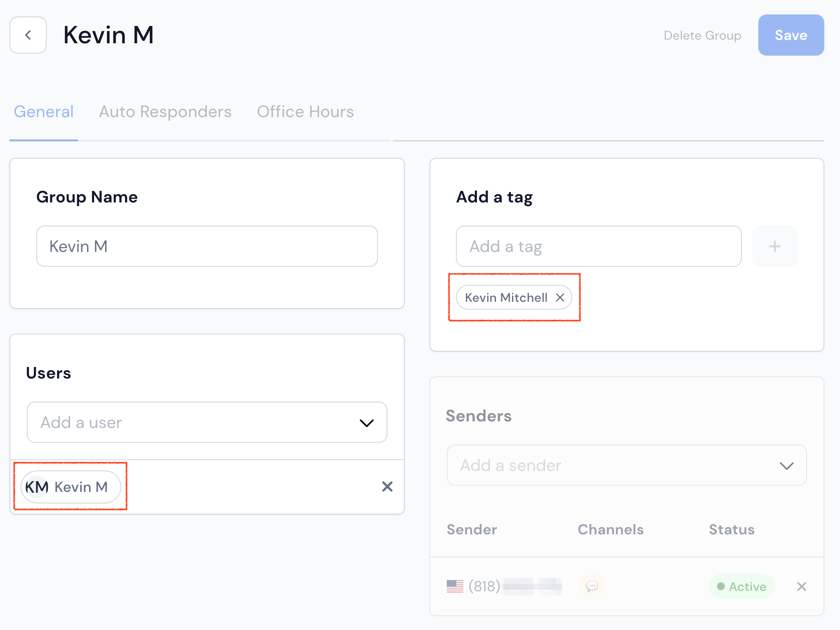This screenshot has width=840, height=630.
Task: Open the Auto Responders tab
Action: point(165,112)
